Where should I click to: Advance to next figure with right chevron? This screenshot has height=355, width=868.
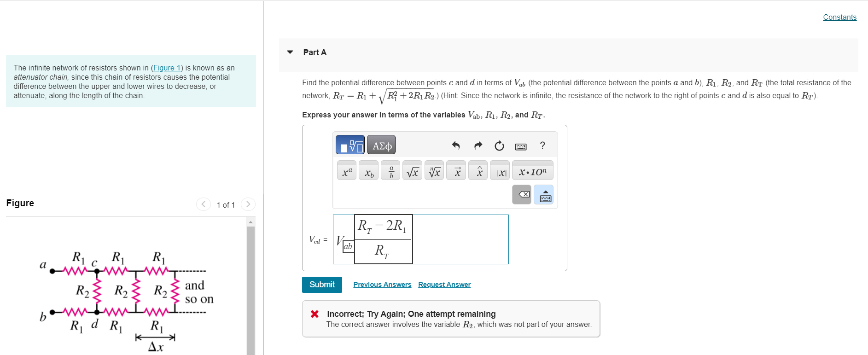[x=248, y=204]
